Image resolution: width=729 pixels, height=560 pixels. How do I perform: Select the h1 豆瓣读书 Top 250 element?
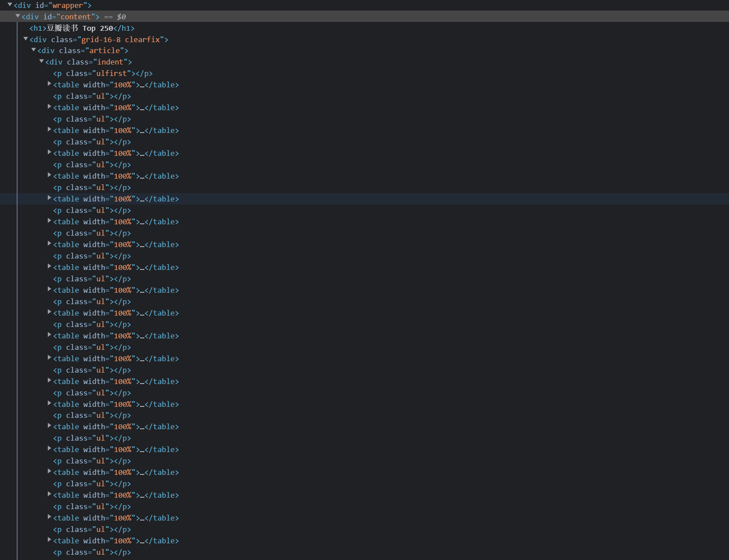pos(81,28)
